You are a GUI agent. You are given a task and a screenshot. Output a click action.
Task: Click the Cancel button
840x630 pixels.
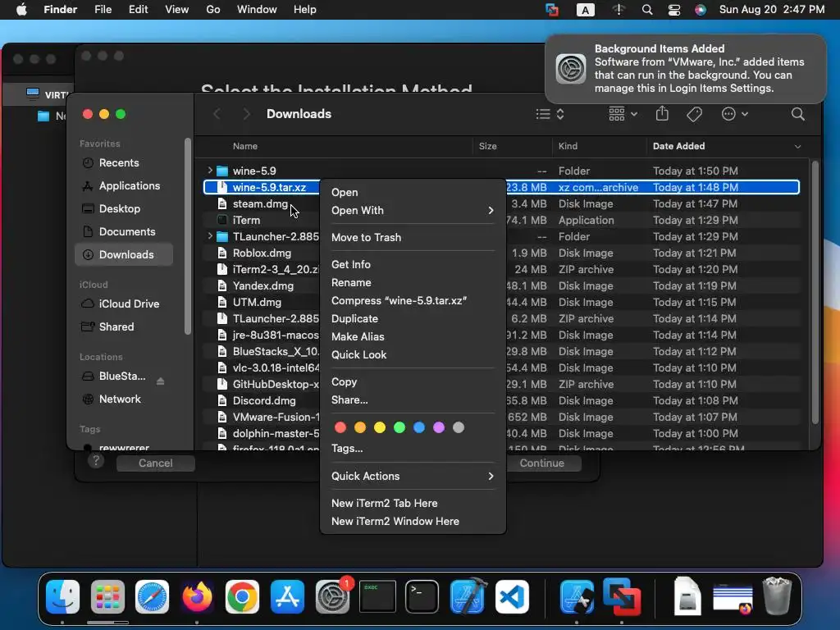(x=155, y=463)
